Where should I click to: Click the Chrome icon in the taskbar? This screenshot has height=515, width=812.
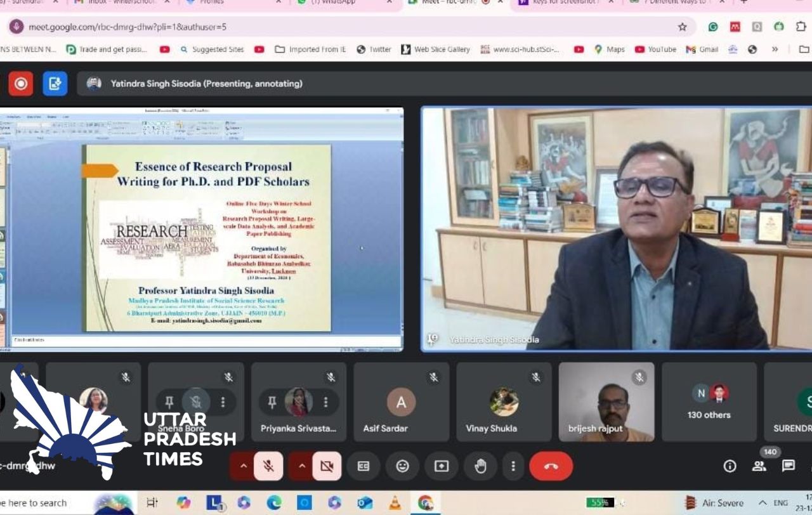point(426,503)
